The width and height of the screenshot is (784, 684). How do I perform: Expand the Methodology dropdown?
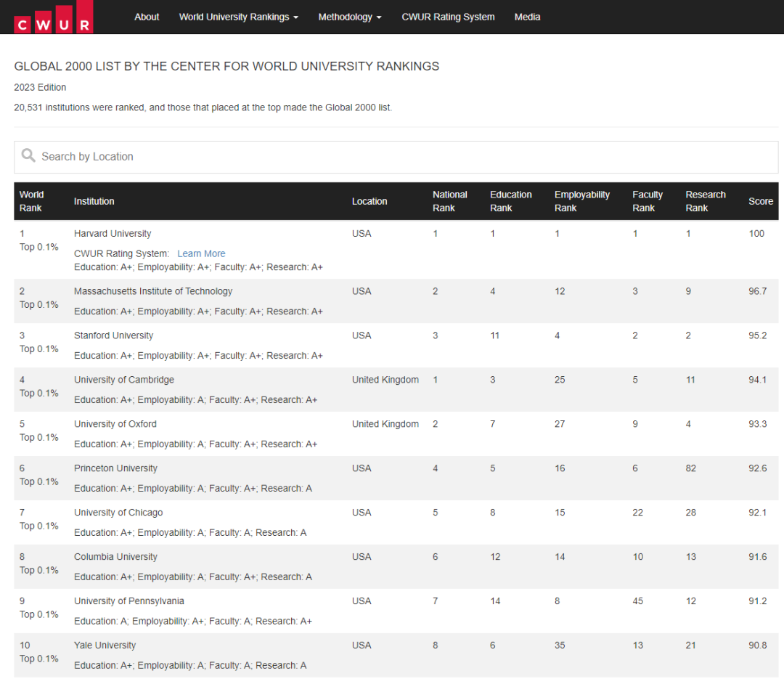click(x=349, y=17)
